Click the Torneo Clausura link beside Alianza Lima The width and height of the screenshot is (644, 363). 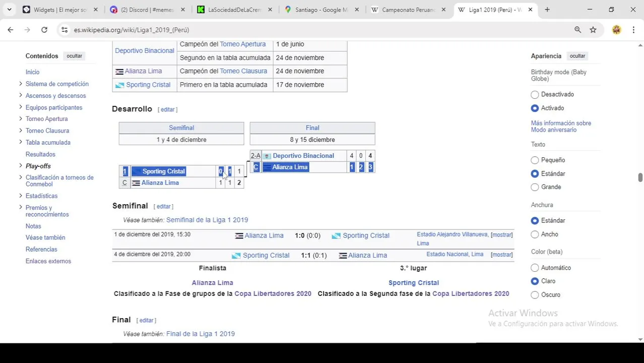(243, 71)
